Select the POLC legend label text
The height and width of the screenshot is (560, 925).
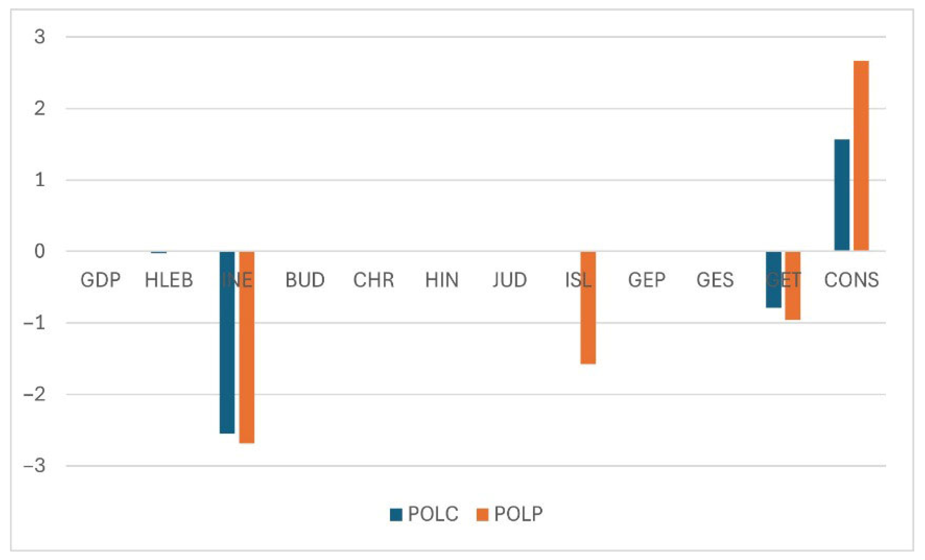pyautogui.click(x=433, y=514)
